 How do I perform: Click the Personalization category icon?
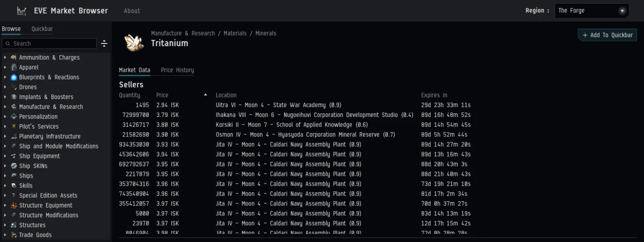coord(14,117)
